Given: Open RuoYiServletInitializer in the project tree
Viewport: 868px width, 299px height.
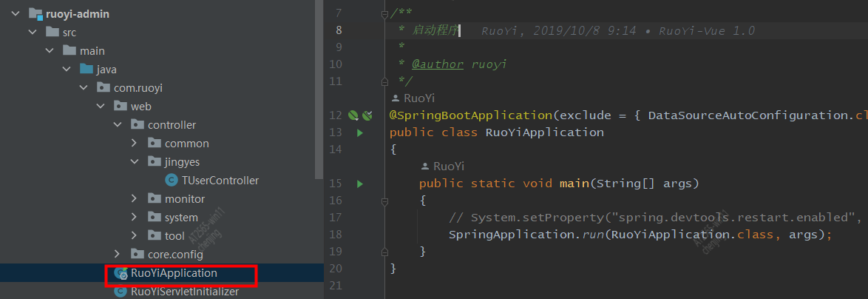Looking at the screenshot, I should click(185, 292).
